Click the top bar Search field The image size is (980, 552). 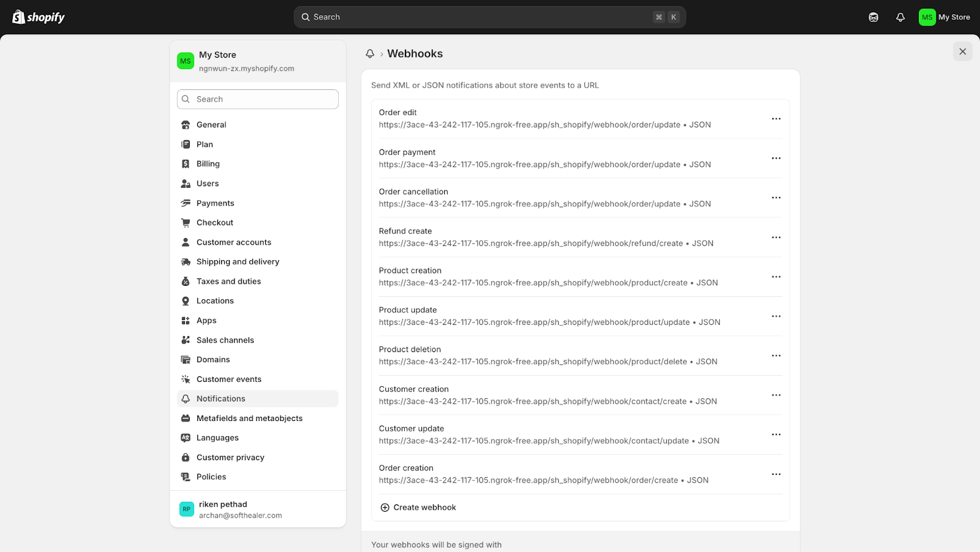point(489,17)
